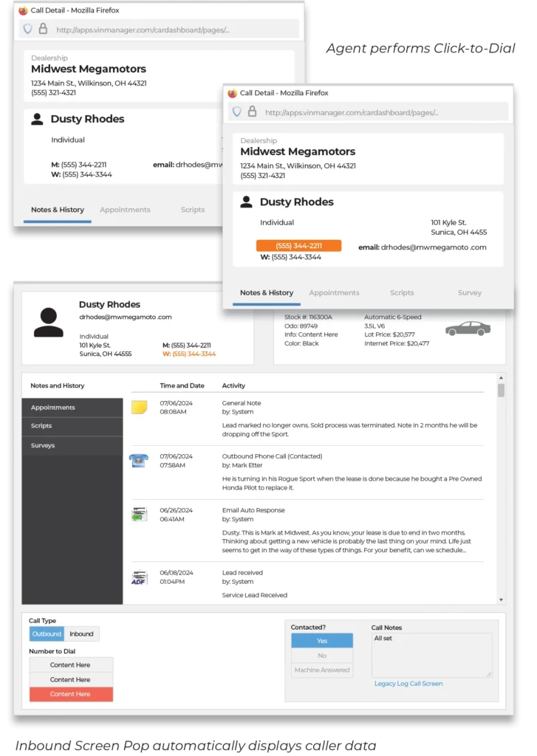The height and width of the screenshot is (756, 537).
Task: Open Appointments tab in front window
Action: click(334, 292)
